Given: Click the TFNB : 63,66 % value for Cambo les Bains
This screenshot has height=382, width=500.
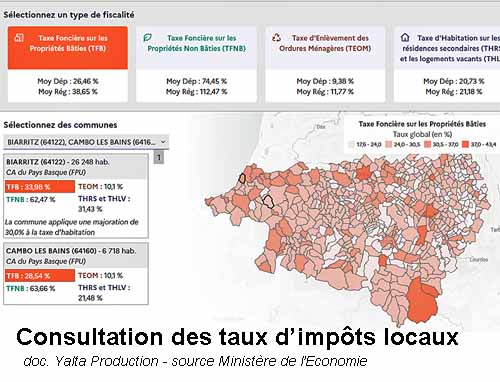Looking at the screenshot, I should point(31,288).
